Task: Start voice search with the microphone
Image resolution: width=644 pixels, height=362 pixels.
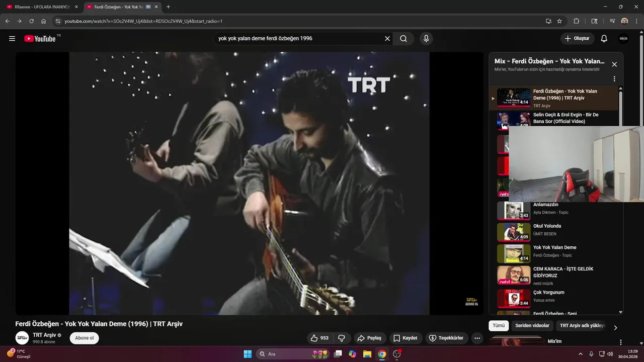Action: [426, 39]
